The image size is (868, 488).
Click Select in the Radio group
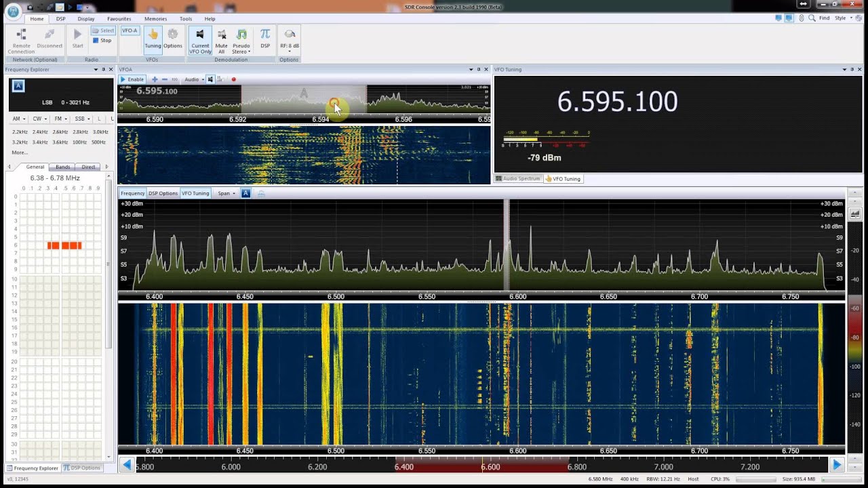(103, 30)
